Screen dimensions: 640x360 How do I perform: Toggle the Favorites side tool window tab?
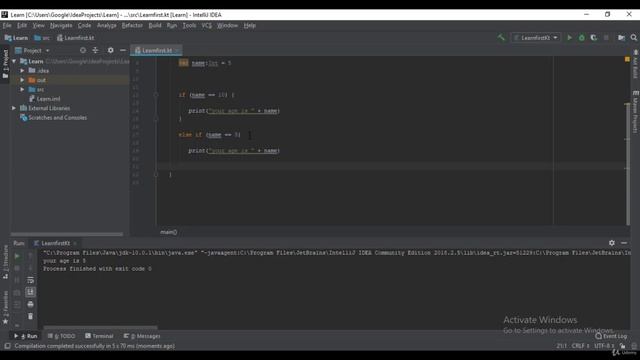tap(5, 308)
